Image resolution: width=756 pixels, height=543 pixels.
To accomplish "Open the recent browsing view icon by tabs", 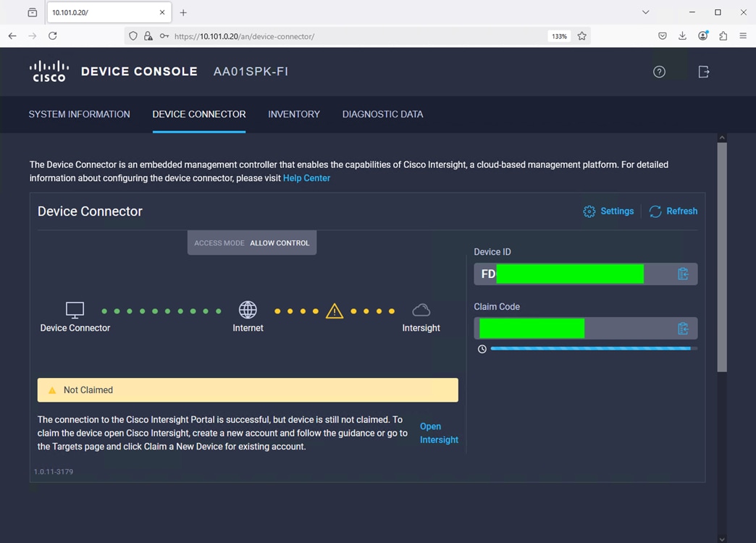I will pyautogui.click(x=33, y=12).
